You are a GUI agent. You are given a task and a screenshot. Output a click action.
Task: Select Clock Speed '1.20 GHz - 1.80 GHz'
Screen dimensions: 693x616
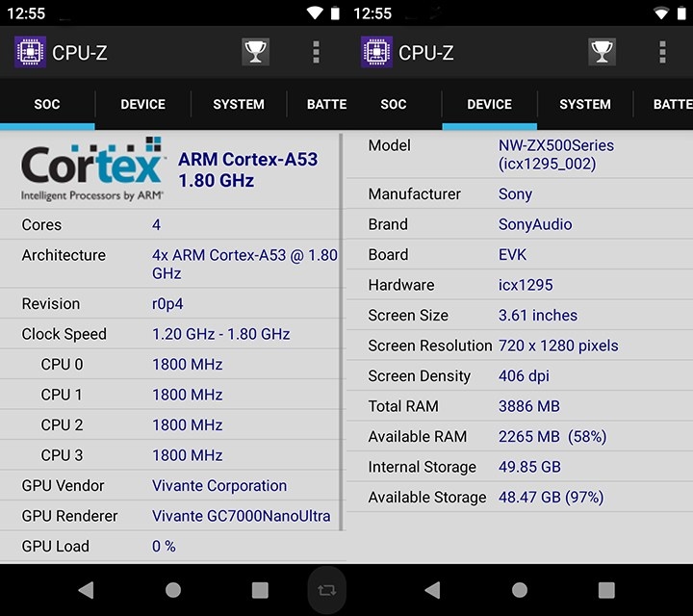[x=221, y=334]
